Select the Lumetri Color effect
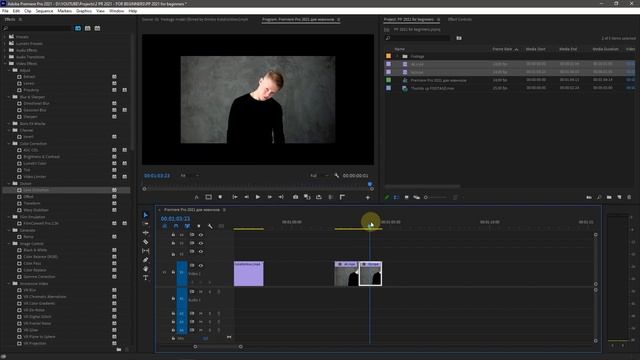The width and height of the screenshot is (640, 360). [x=35, y=163]
